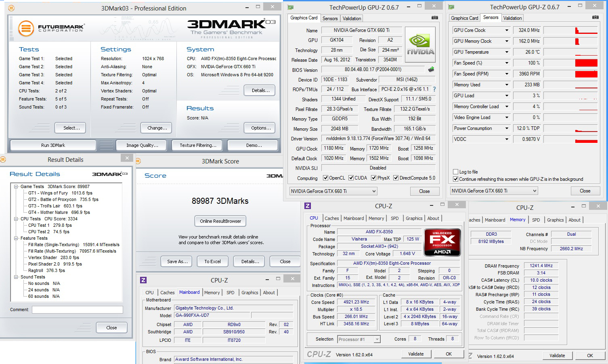The height and width of the screenshot is (364, 608).
Task: Click the To Excel button
Action: [x=212, y=261]
